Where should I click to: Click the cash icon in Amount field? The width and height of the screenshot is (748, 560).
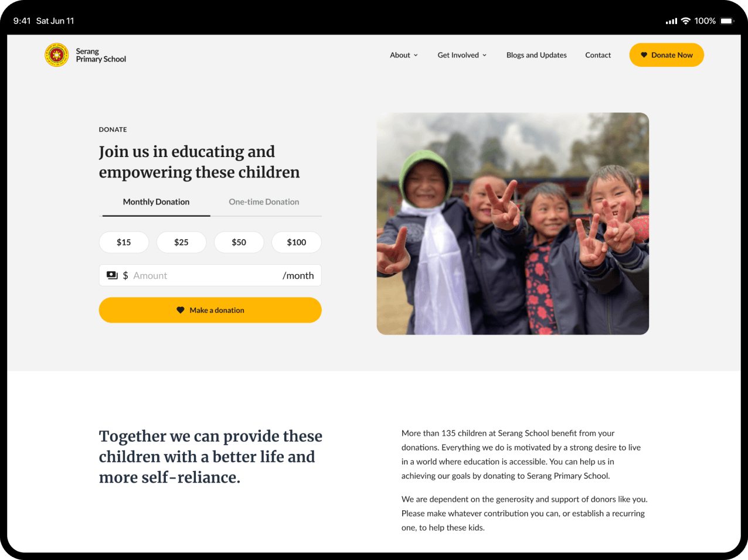coord(112,275)
